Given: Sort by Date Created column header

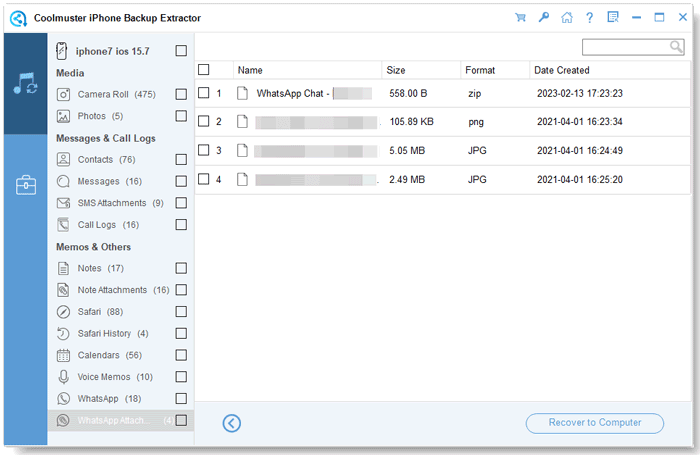Looking at the screenshot, I should [x=562, y=70].
